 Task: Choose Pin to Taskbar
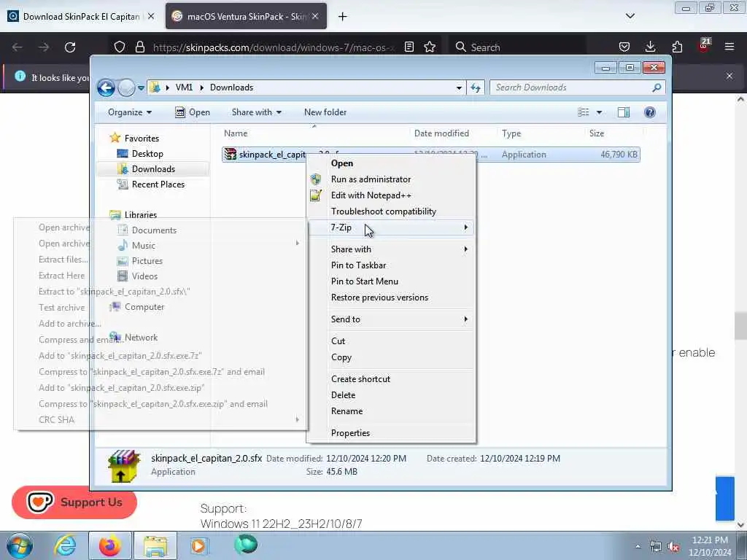point(391,265)
